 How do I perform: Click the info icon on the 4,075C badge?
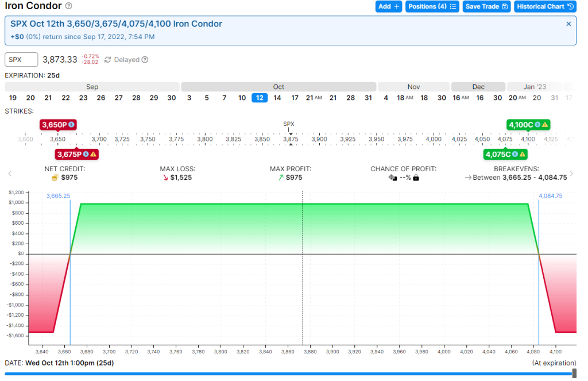[x=515, y=154]
